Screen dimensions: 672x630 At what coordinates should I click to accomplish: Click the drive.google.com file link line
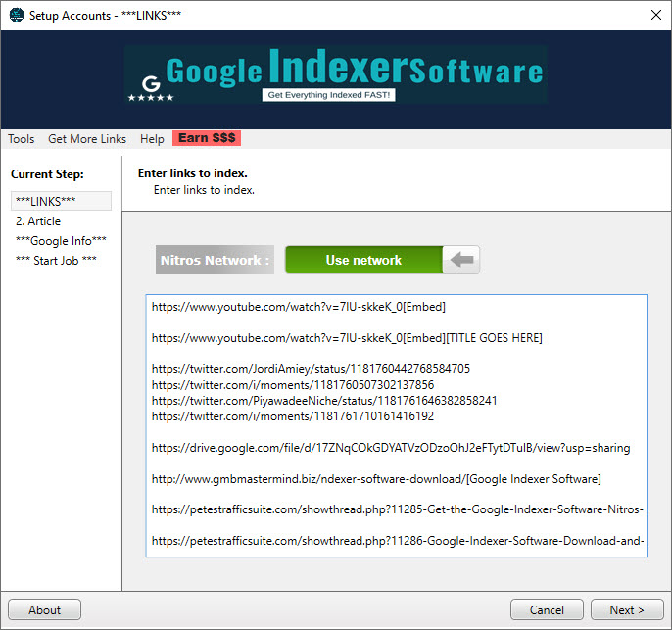coord(391,448)
